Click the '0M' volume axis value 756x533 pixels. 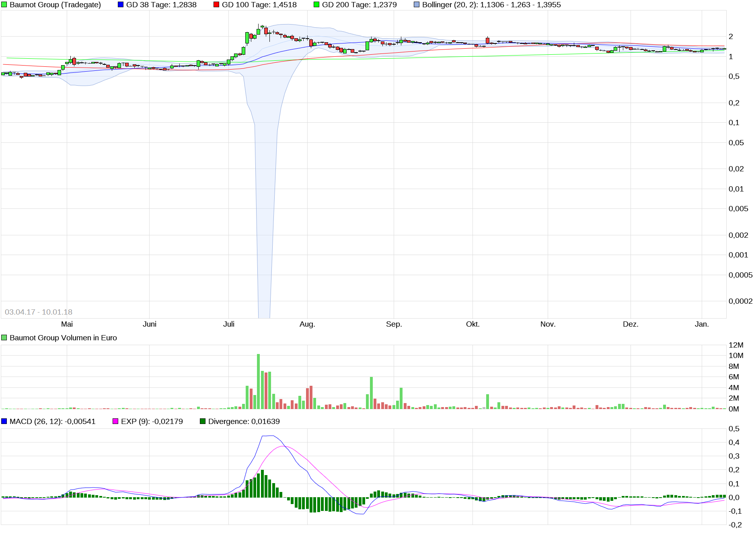(x=734, y=409)
